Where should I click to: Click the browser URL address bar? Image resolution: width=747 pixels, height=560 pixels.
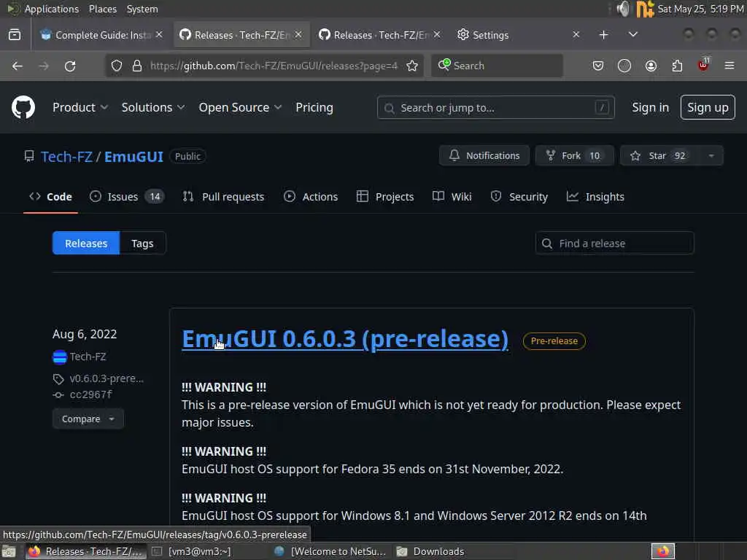274,66
